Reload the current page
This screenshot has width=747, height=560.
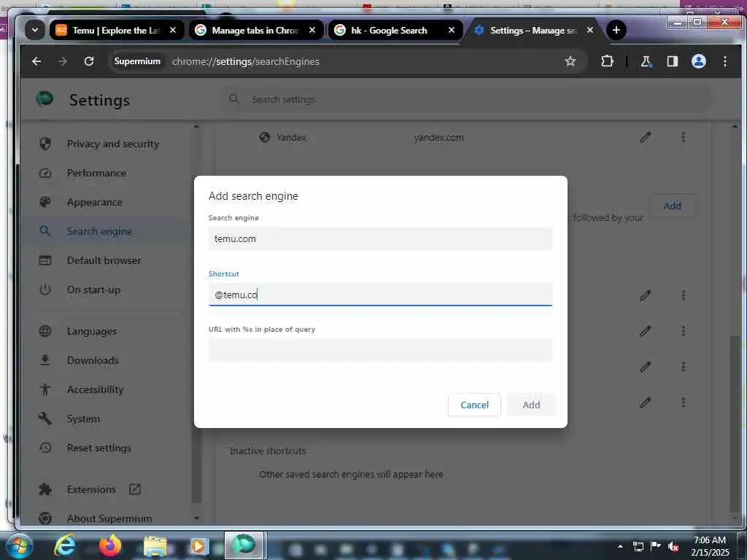88,61
